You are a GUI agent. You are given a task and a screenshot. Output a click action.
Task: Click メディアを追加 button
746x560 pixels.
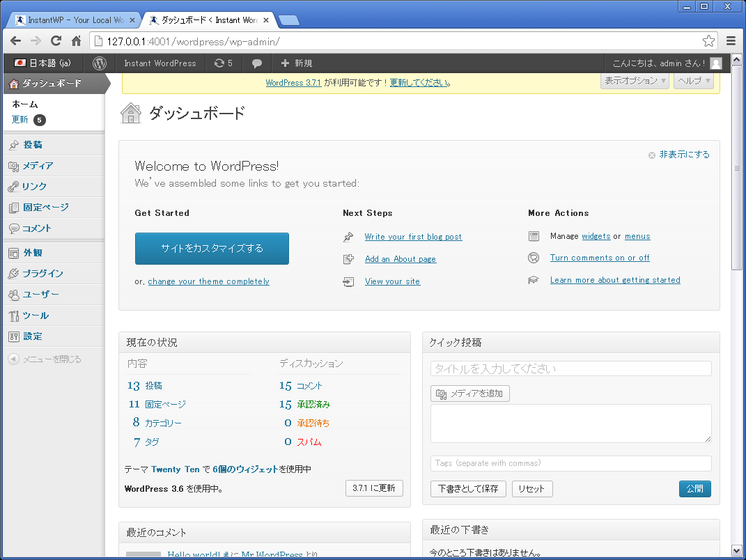[470, 394]
